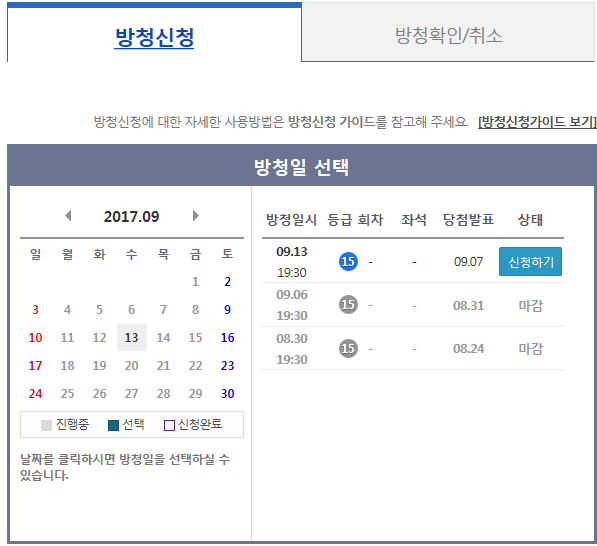Go to next month in calendar
Screen dimensions: 597x546
tap(196, 216)
